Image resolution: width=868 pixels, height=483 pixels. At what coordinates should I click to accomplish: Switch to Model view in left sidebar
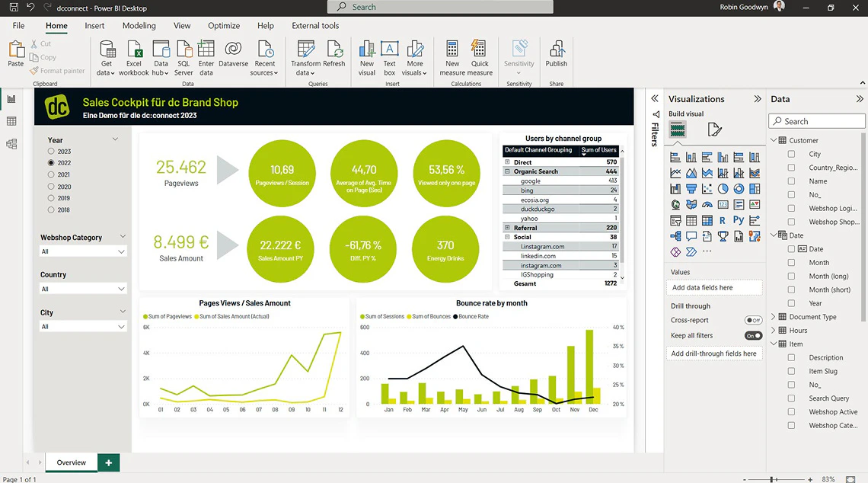tap(11, 144)
